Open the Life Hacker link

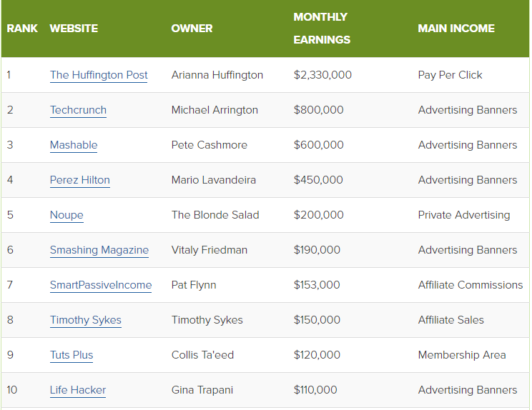click(x=78, y=390)
